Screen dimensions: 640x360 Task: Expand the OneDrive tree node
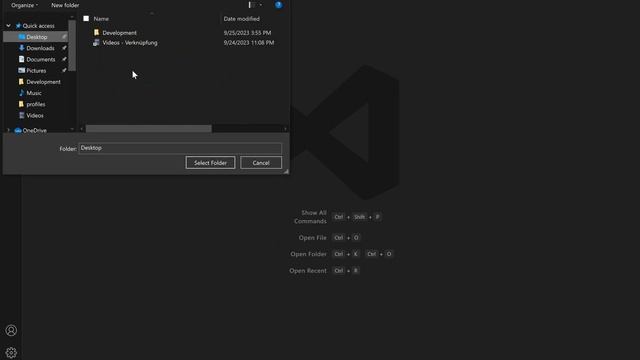9,130
